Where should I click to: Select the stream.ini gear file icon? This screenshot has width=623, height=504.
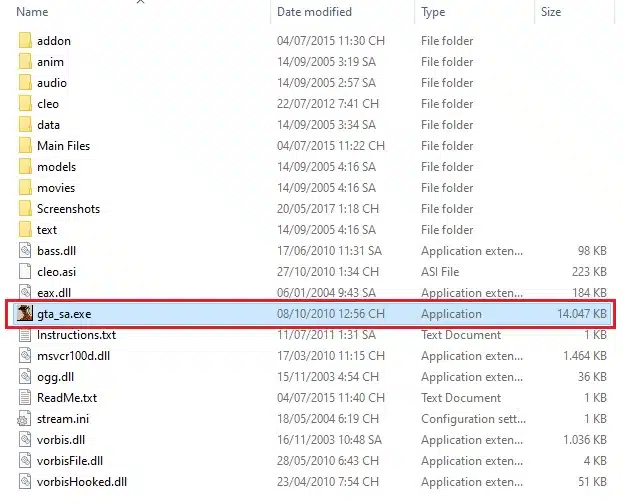click(25, 419)
